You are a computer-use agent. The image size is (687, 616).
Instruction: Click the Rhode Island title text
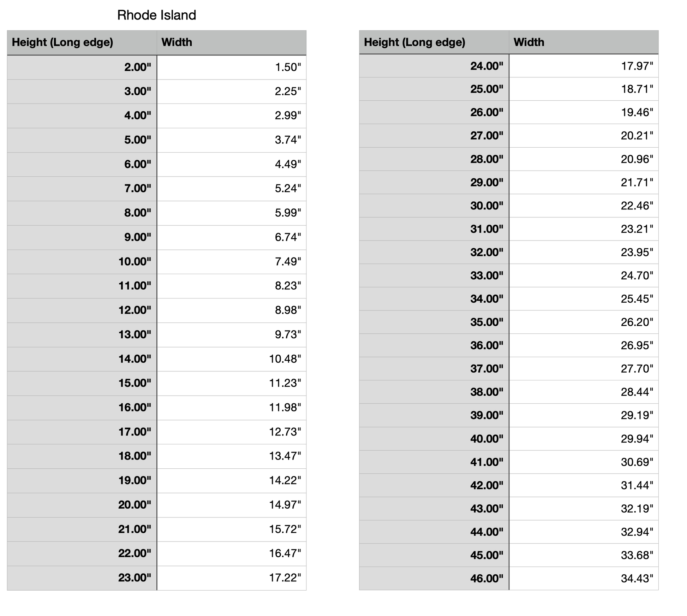tap(156, 15)
